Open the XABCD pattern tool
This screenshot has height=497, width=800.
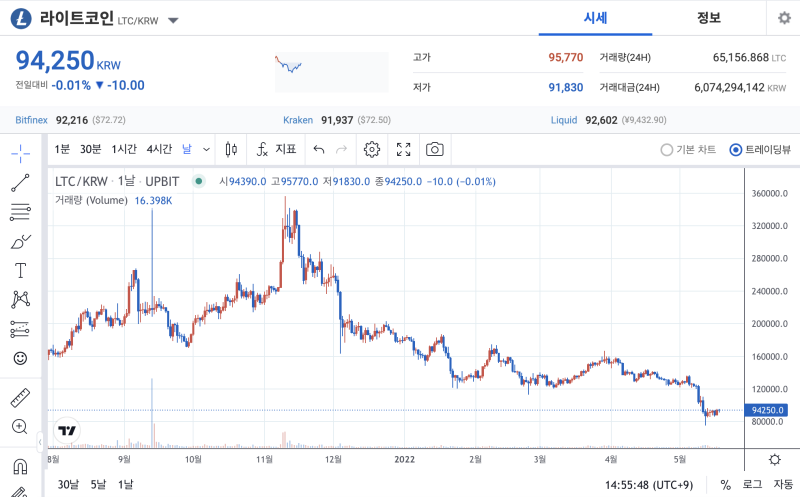click(x=20, y=299)
